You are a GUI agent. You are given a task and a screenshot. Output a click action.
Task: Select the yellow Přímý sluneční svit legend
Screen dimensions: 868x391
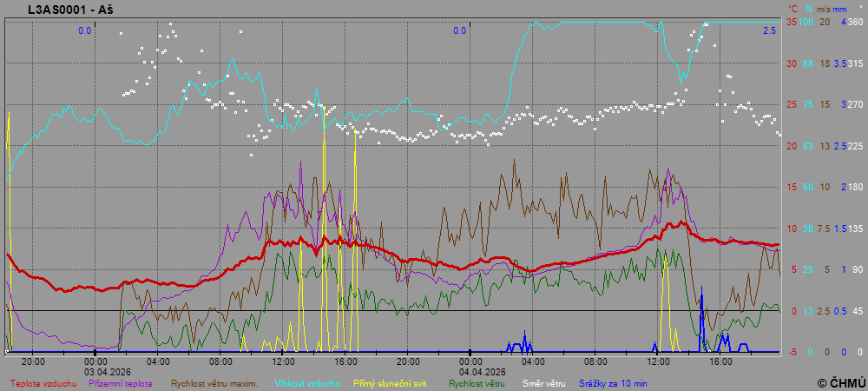(x=390, y=383)
